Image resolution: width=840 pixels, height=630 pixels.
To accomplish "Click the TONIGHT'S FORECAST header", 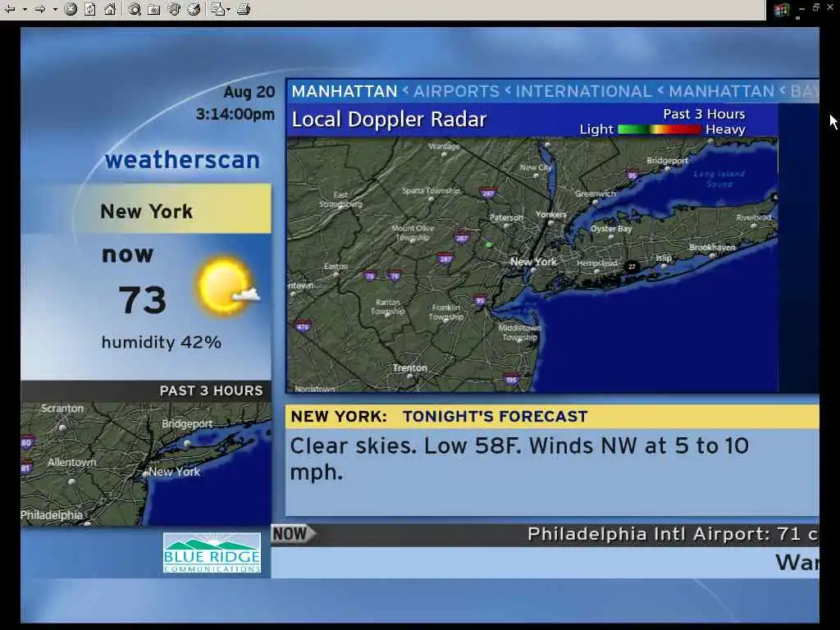I will point(495,417).
